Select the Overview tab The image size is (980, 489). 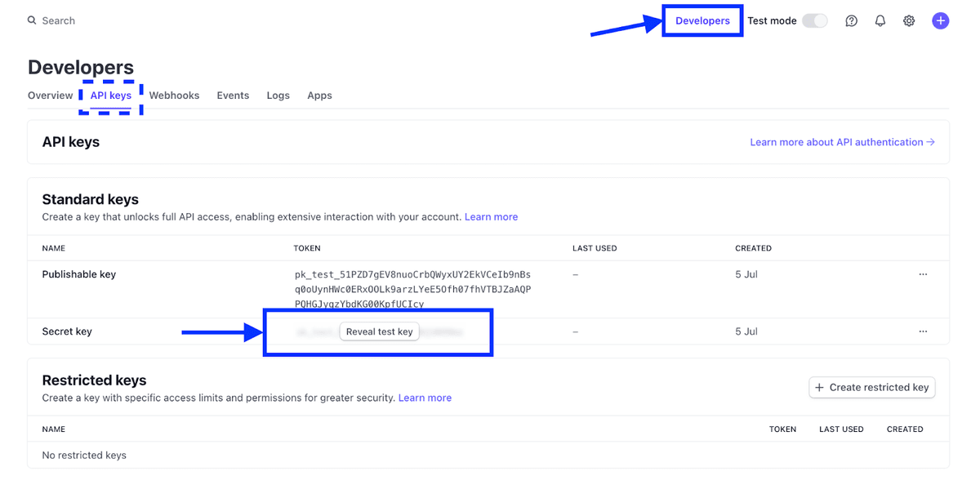(x=51, y=95)
